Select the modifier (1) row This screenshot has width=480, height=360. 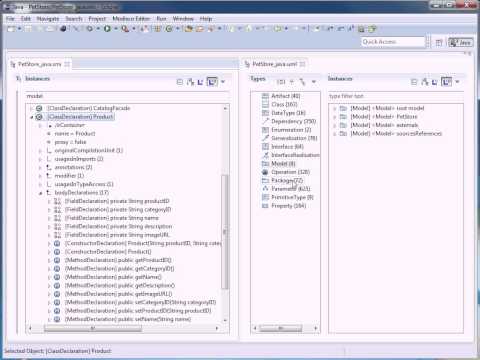coord(69,176)
